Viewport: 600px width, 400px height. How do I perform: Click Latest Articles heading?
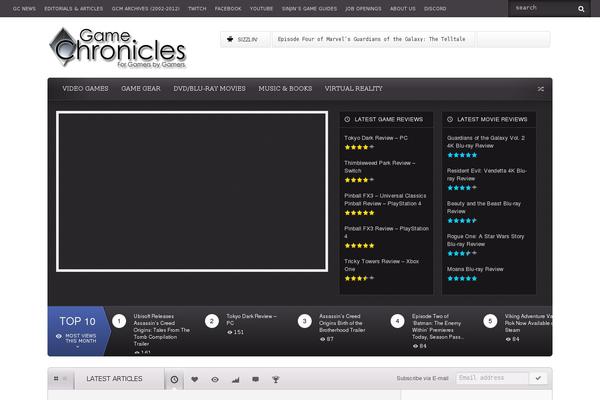[x=114, y=379]
